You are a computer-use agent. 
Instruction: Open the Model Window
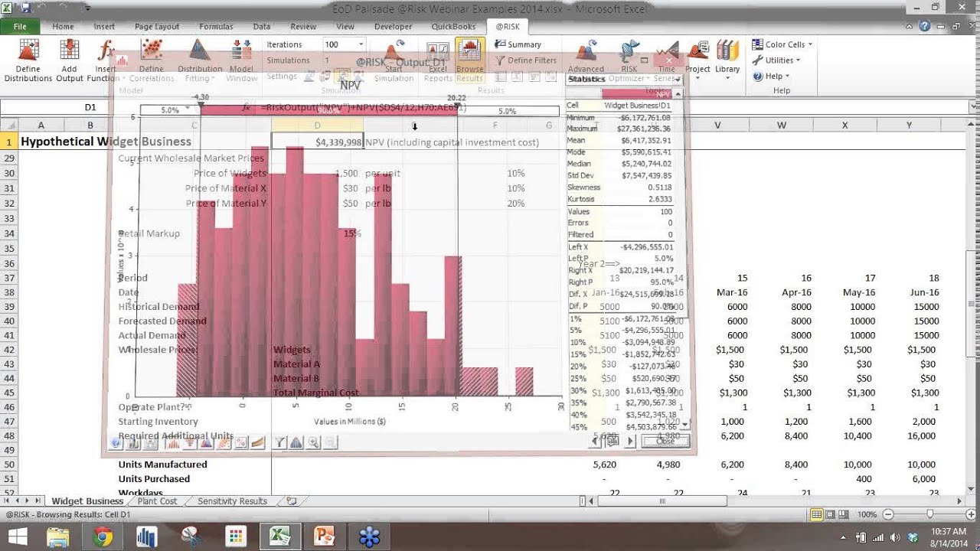pos(241,61)
